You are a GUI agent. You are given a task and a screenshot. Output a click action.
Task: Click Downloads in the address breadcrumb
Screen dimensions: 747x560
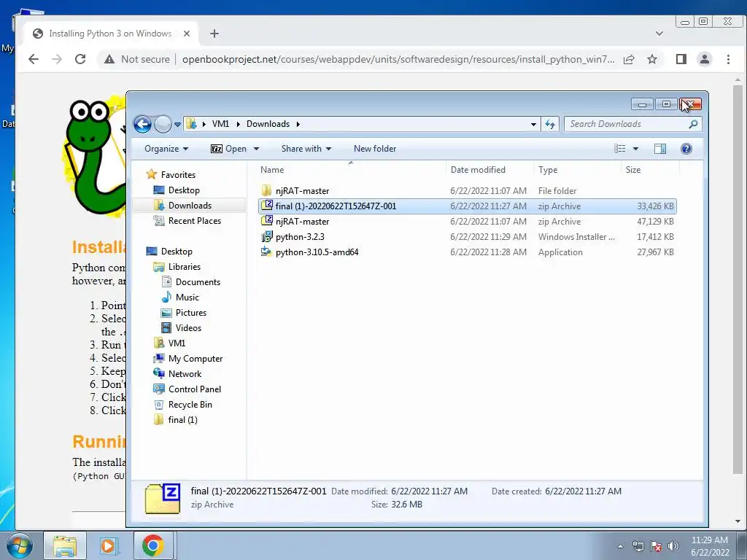pos(268,124)
